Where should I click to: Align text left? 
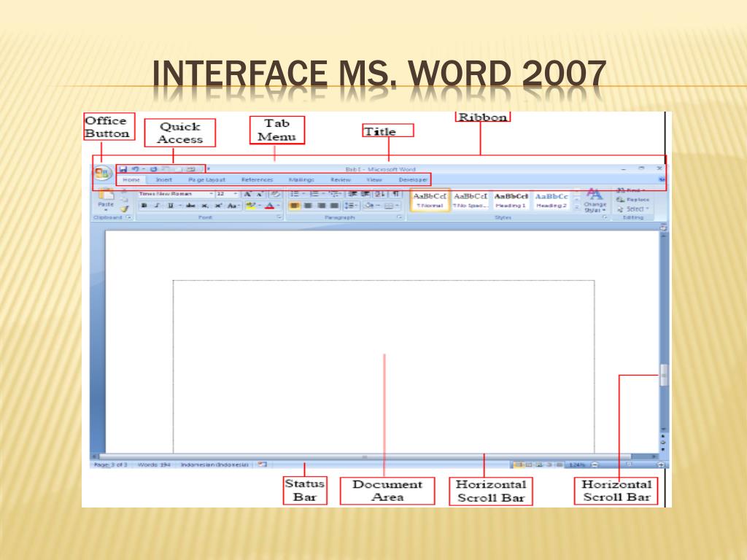tap(295, 206)
